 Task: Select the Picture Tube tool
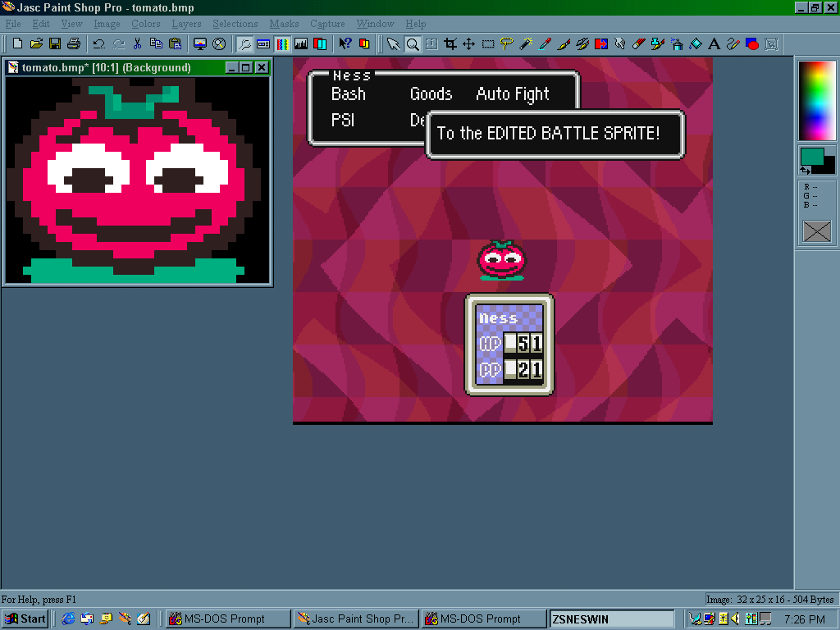click(658, 43)
